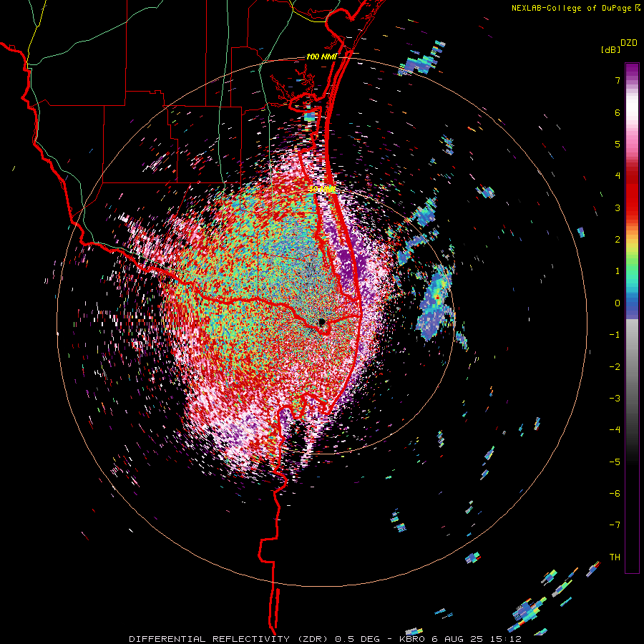Click the color bar value -5

click(615, 462)
